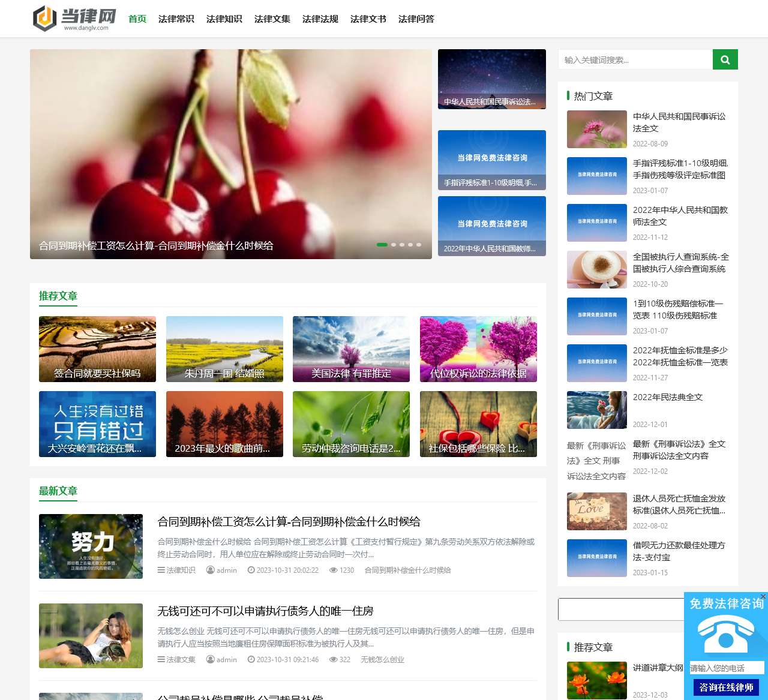Open hot article 2022年民法典全文
This screenshot has height=700, width=768.
click(x=668, y=397)
